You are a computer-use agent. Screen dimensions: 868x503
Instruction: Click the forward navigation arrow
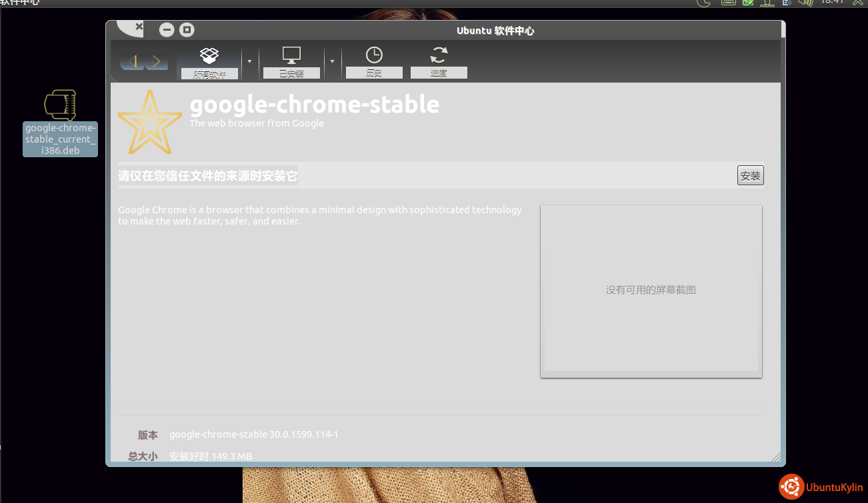click(157, 62)
